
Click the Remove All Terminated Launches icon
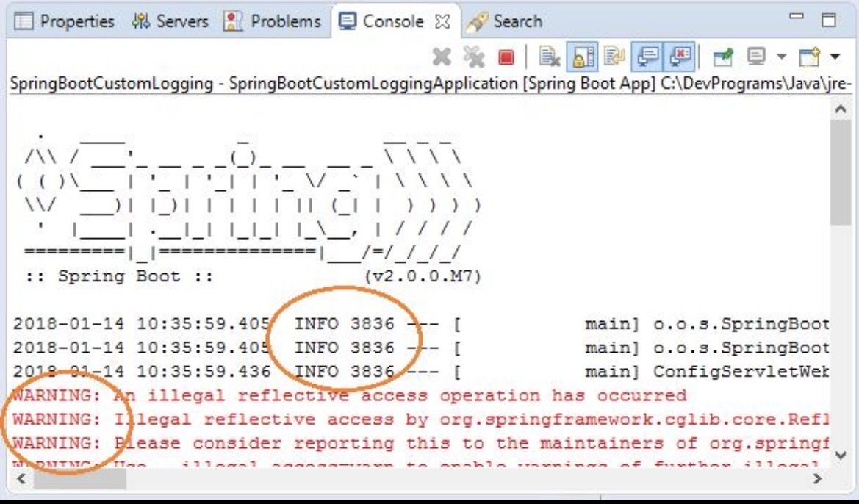point(474,57)
